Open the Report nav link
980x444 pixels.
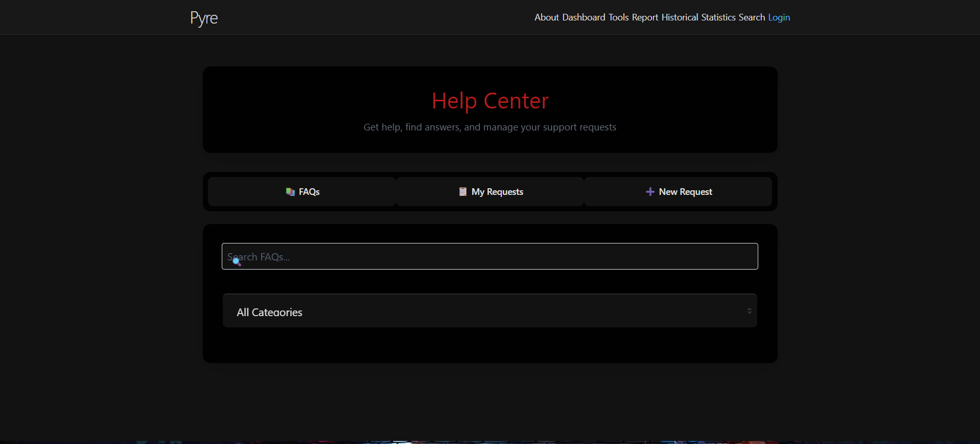pos(645,17)
